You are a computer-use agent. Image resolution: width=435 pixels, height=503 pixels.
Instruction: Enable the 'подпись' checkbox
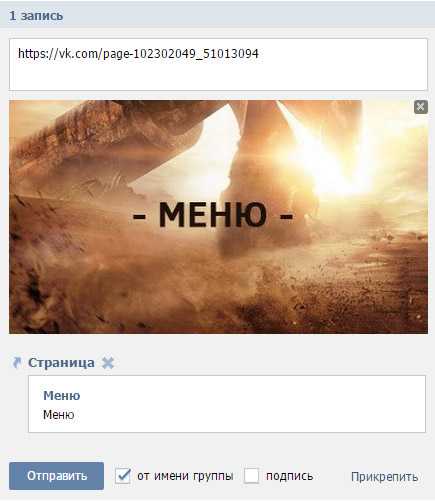point(251,476)
